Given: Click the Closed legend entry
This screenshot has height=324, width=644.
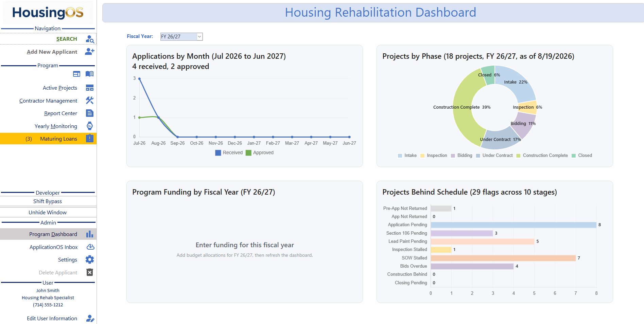Looking at the screenshot, I should pyautogui.click(x=582, y=156).
